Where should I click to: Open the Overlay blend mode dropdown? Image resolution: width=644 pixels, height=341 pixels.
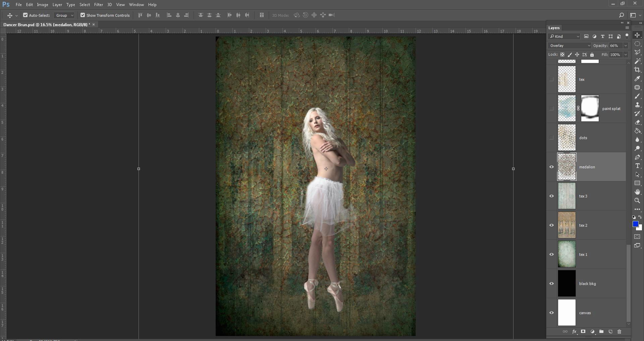point(569,46)
